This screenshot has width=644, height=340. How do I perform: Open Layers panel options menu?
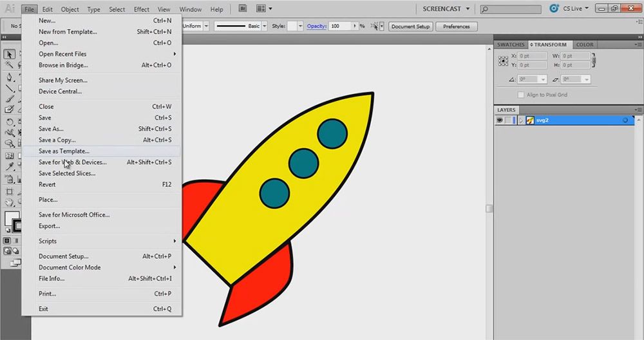pos(638,110)
